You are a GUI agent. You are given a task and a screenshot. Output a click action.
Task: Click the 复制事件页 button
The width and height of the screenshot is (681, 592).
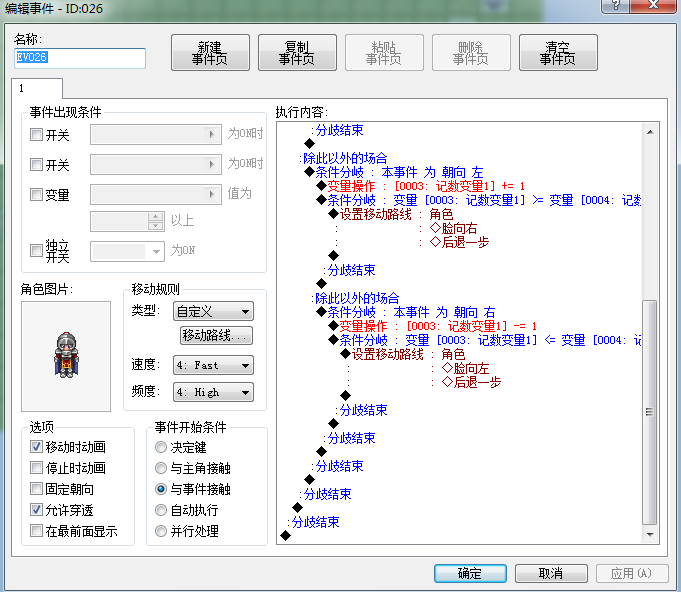coord(297,53)
